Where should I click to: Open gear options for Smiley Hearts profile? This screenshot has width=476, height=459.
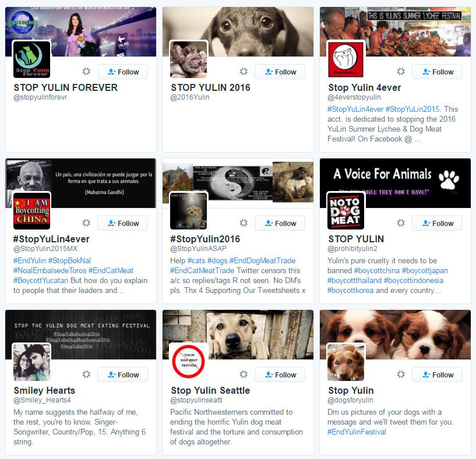(x=86, y=375)
